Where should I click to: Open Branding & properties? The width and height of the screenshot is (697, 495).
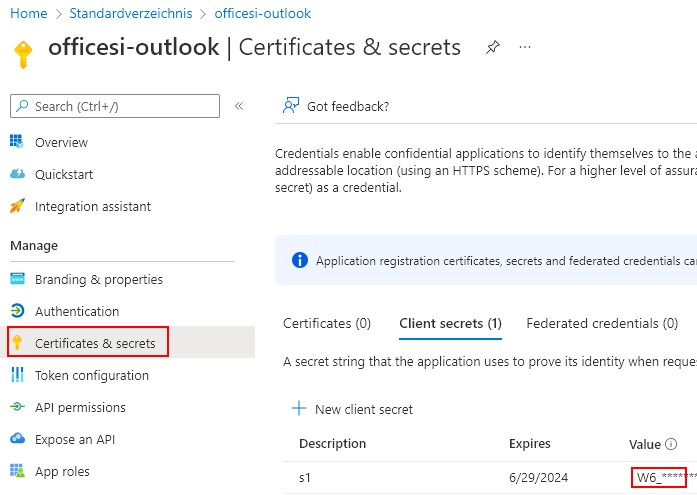[99, 279]
